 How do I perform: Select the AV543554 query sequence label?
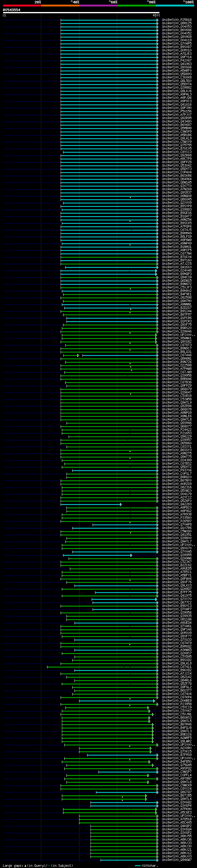click(11, 10)
